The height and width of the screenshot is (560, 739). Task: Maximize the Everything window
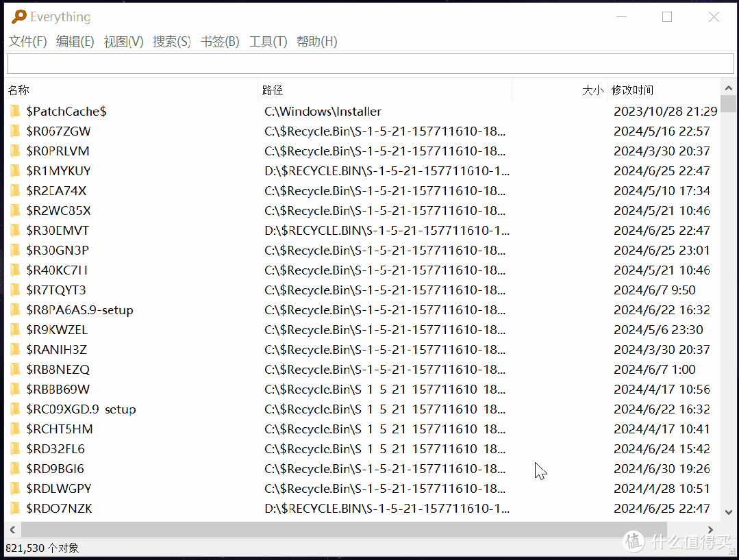(667, 17)
